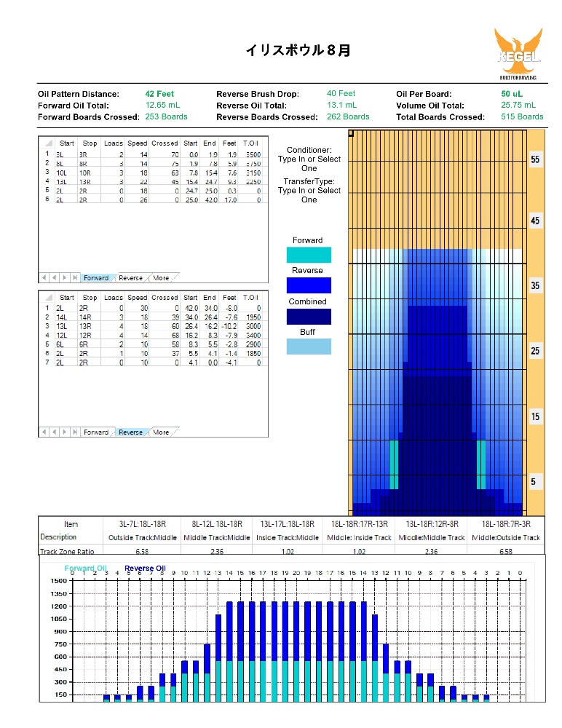Click the small square marker atop lane graph
The image size is (562, 728).
(x=351, y=133)
